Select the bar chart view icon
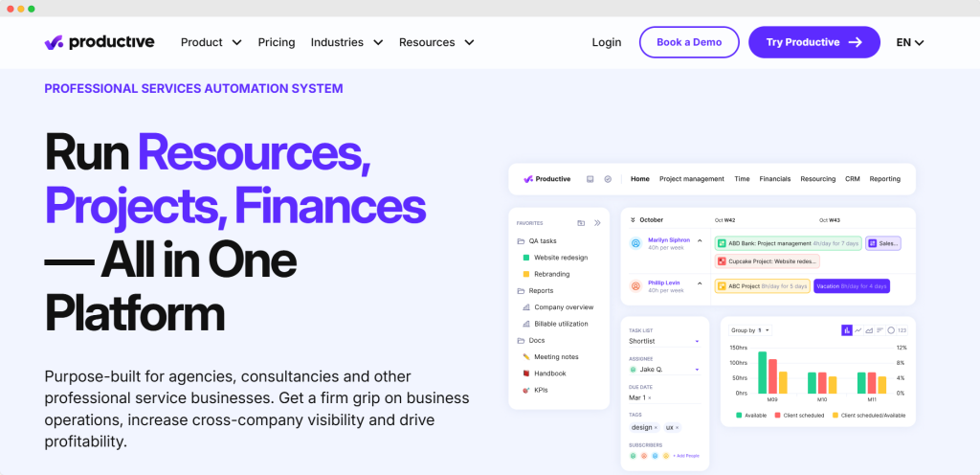 (x=847, y=330)
